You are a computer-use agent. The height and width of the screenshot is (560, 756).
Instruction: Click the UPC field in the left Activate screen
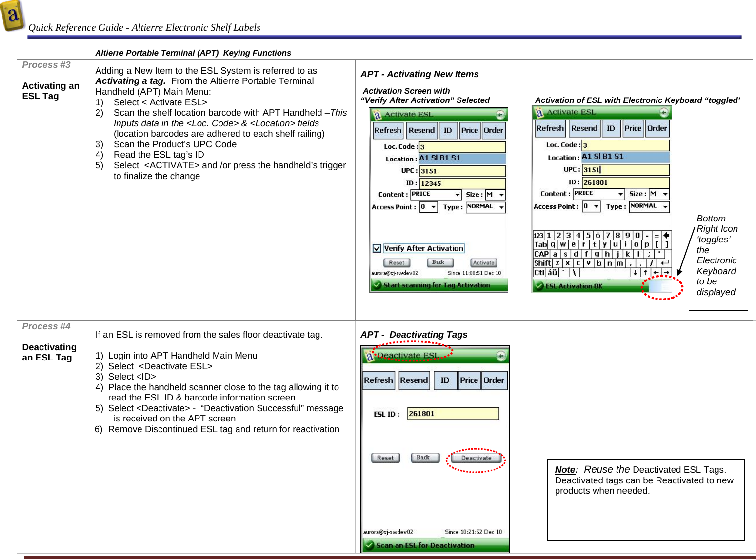(x=462, y=171)
